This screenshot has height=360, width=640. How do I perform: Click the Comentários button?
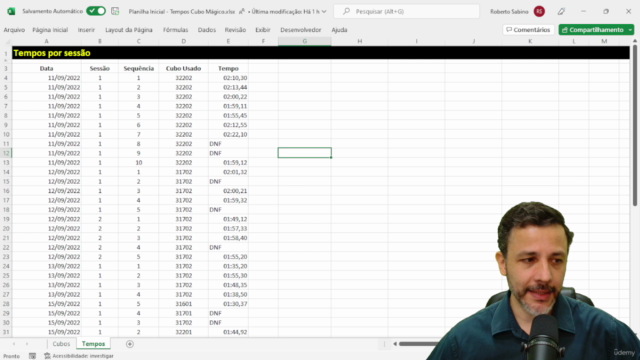click(x=528, y=30)
